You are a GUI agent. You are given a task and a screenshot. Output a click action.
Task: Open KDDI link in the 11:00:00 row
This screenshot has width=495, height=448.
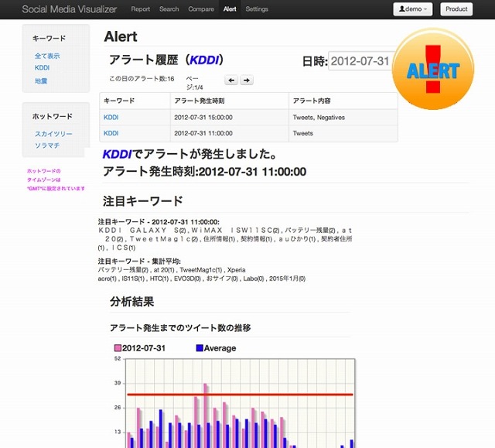pos(111,133)
